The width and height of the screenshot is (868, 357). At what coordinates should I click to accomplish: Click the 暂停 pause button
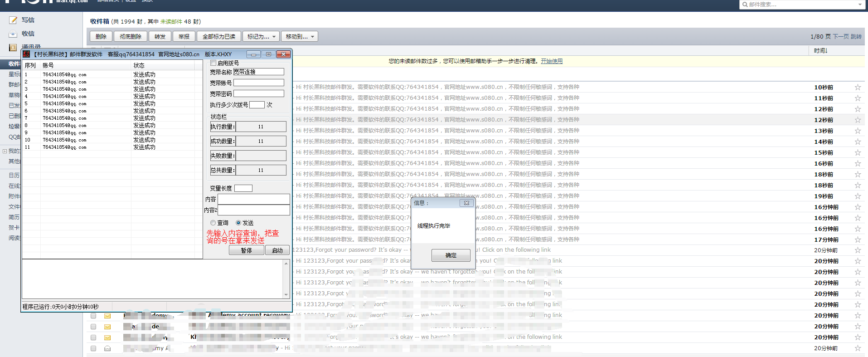(x=247, y=250)
